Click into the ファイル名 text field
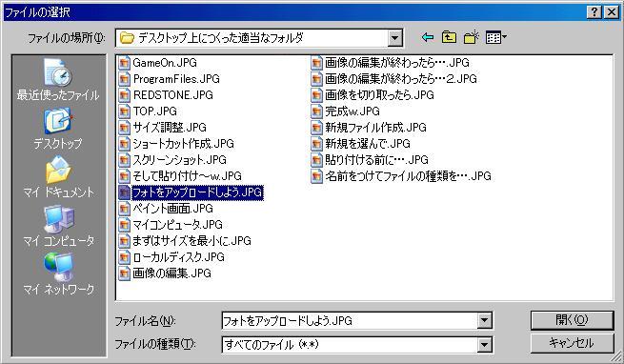Image resolution: width=624 pixels, height=364 pixels. click(x=350, y=320)
